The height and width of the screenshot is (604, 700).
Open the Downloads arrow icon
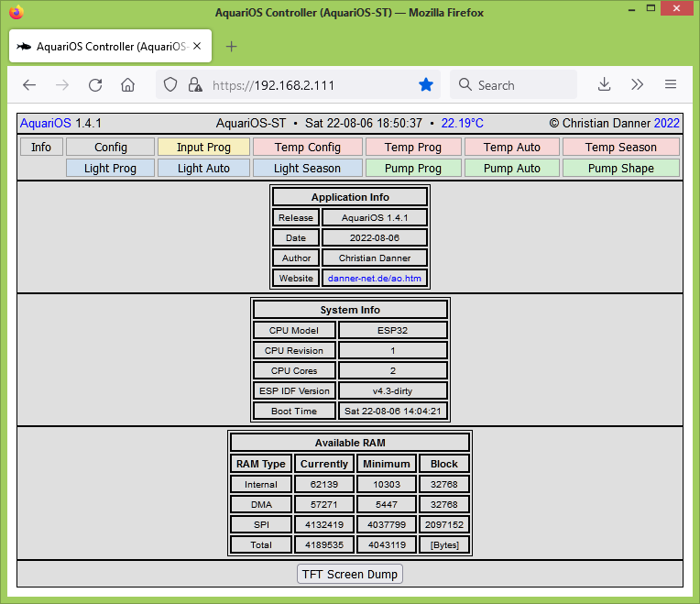pos(604,85)
